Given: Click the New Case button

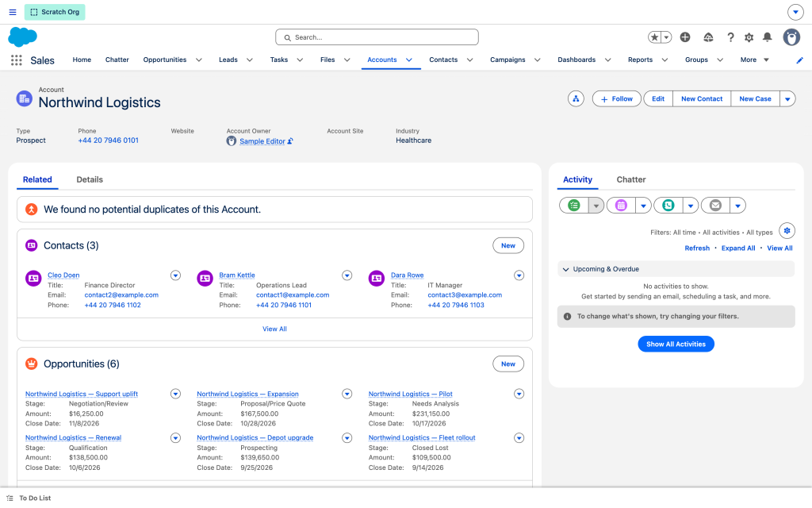Looking at the screenshot, I should tap(755, 98).
